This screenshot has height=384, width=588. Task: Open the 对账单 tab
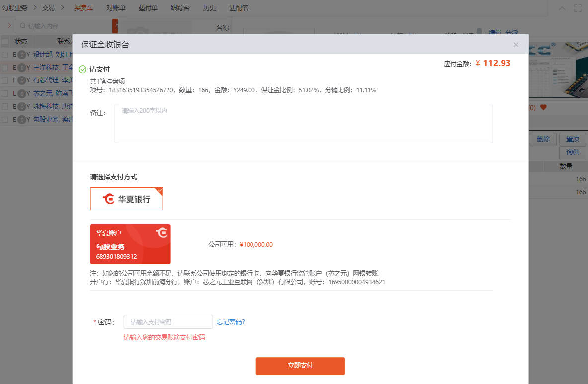click(116, 8)
